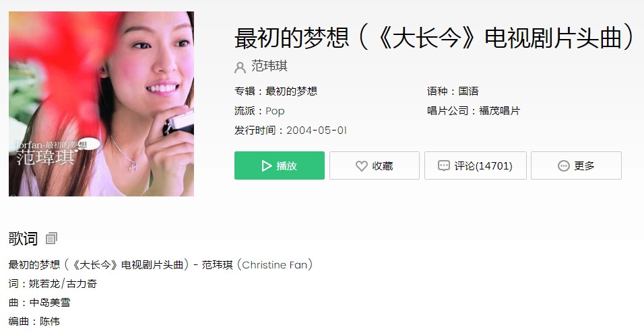Viewport: 644px width, 333px height.
Task: Open the 更多 options menu
Action: pyautogui.click(x=576, y=165)
